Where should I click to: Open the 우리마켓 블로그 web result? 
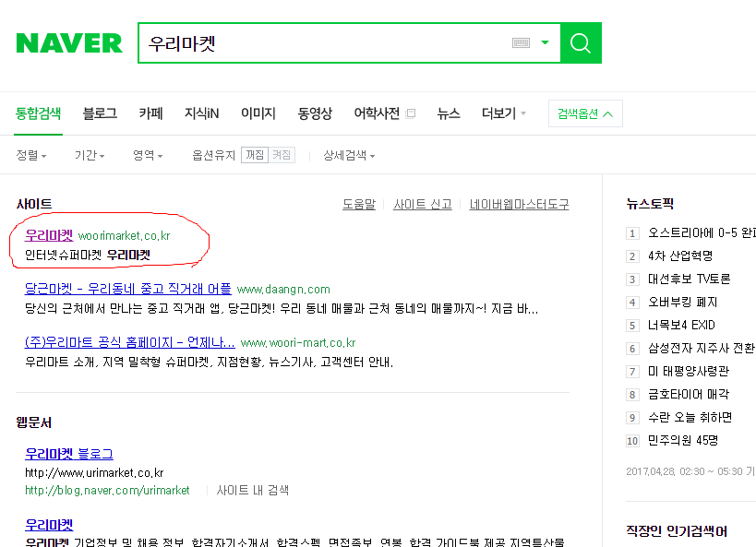[69, 454]
